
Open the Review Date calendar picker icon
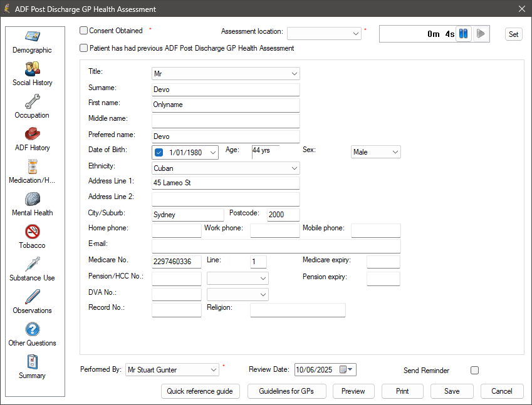click(x=347, y=369)
